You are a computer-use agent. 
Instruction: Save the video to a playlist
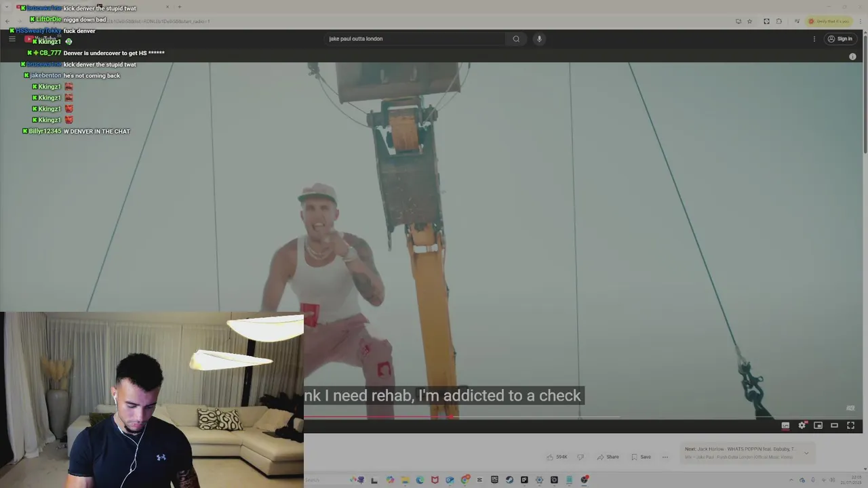[641, 457]
